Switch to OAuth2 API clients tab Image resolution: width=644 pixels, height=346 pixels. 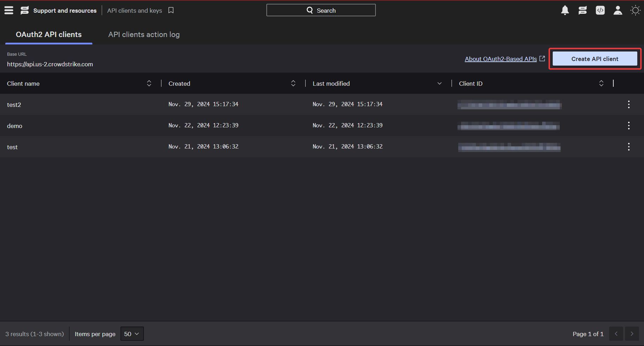49,35
